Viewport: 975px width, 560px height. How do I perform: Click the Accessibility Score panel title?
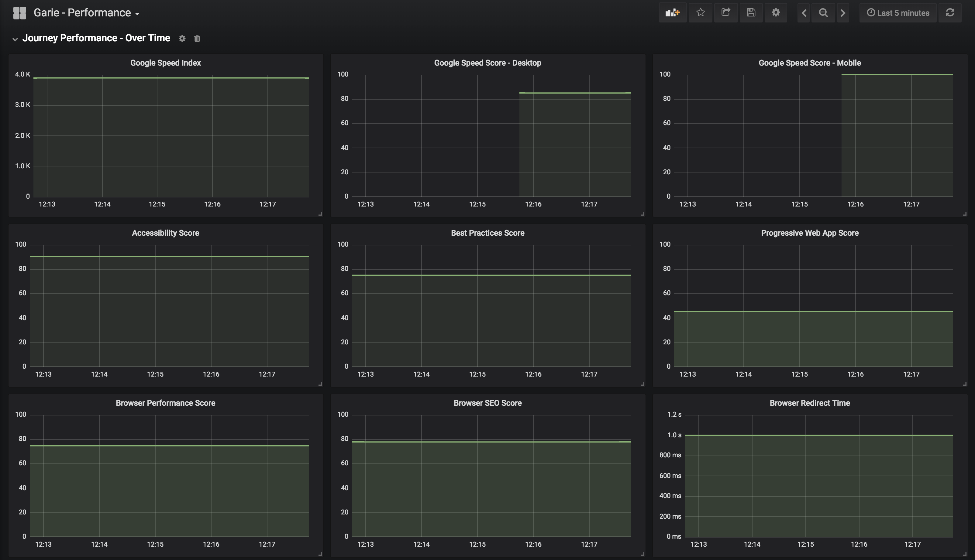point(166,233)
